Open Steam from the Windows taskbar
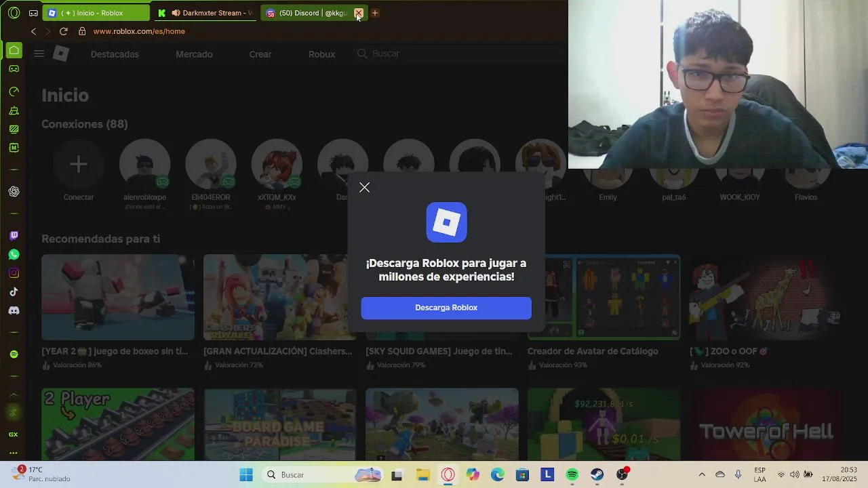This screenshot has height=488, width=868. click(597, 475)
